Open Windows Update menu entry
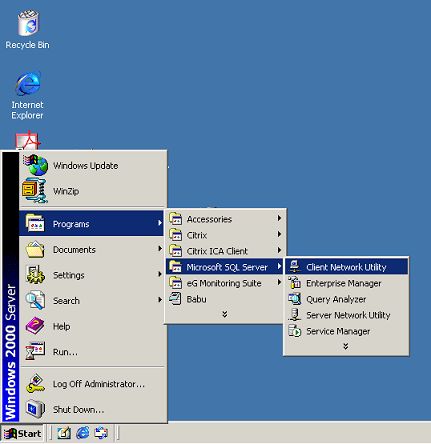 (93, 165)
